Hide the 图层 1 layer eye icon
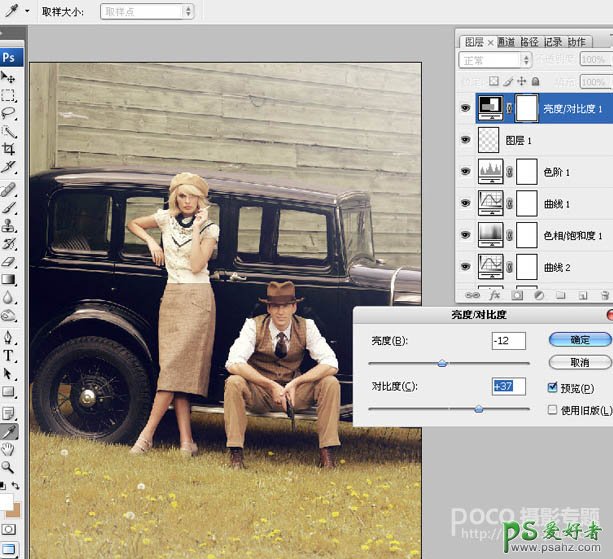 (465, 140)
